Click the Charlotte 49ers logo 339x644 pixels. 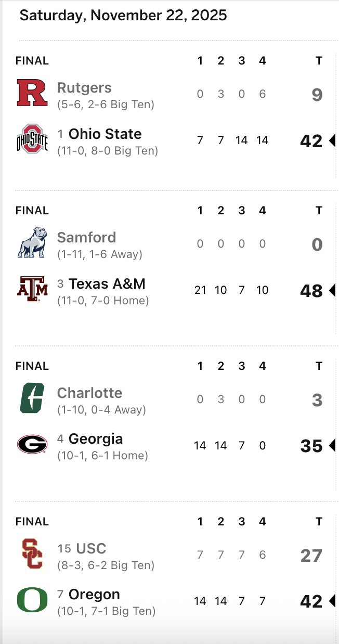click(32, 398)
